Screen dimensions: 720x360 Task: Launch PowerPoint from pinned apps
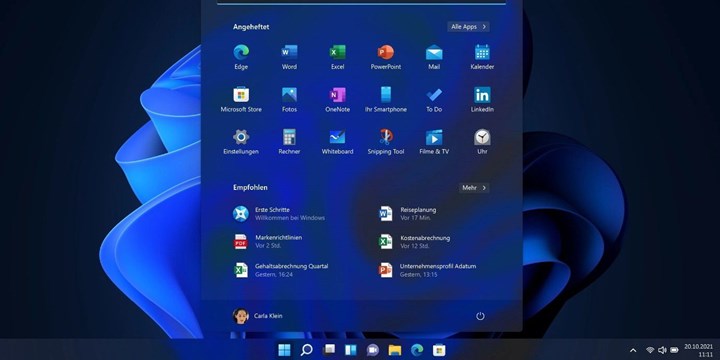click(x=386, y=57)
